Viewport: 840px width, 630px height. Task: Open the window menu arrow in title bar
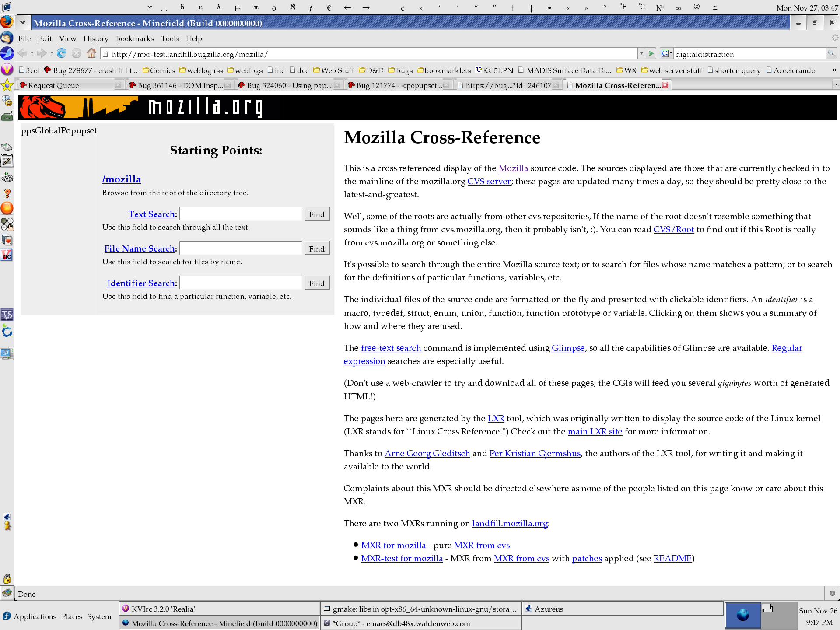pyautogui.click(x=23, y=22)
